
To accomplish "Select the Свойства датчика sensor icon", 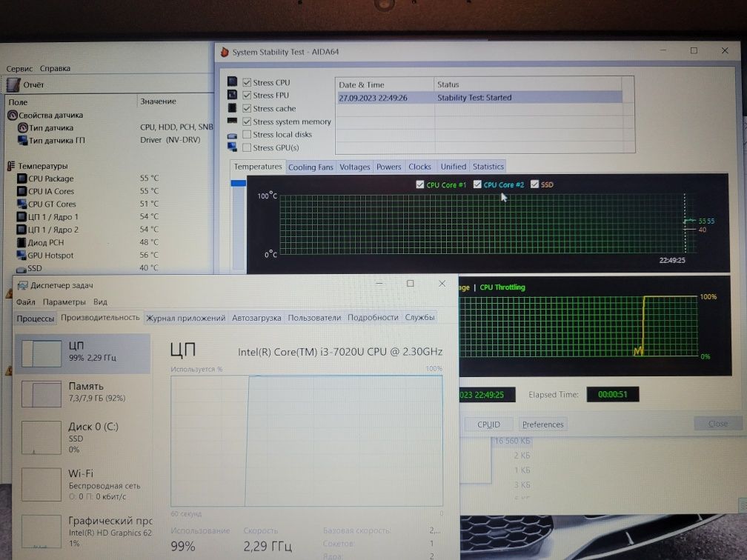I will pyautogui.click(x=13, y=116).
